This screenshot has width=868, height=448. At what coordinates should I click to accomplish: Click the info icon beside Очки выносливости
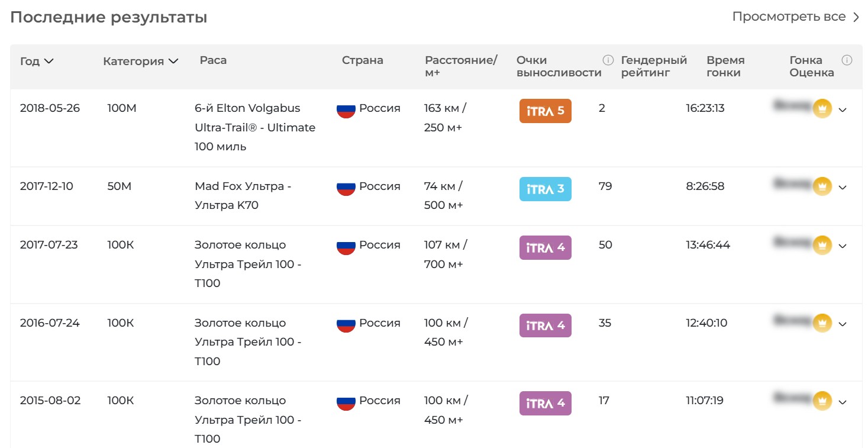[x=608, y=60]
